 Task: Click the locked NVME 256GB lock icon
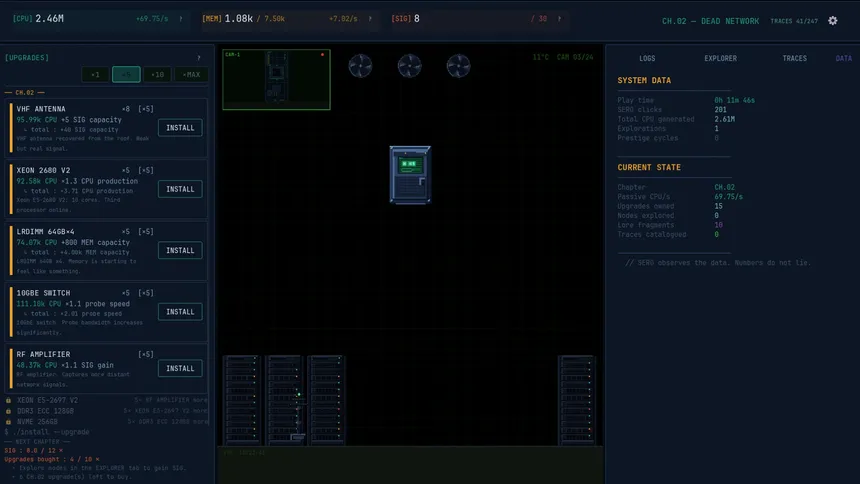(8, 422)
